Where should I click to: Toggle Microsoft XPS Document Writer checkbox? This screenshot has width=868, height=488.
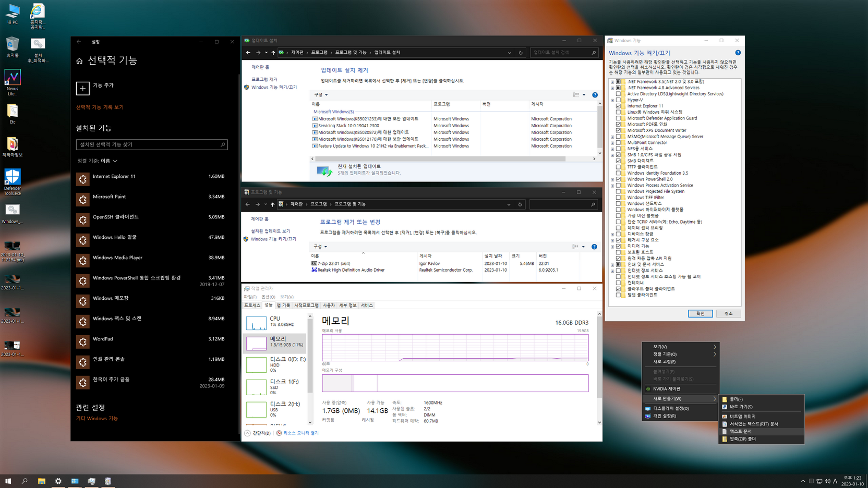click(618, 130)
